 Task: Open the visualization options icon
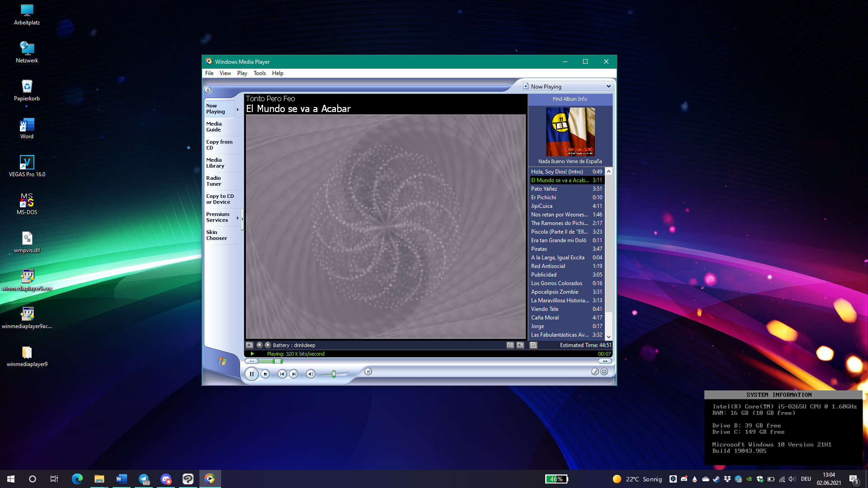[x=249, y=345]
